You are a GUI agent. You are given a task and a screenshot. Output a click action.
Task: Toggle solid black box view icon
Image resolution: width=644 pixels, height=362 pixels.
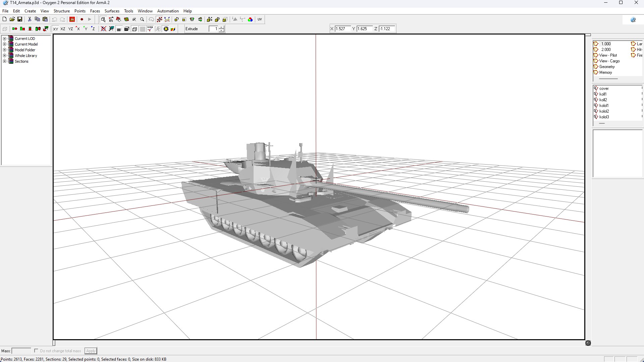[x=127, y=29]
